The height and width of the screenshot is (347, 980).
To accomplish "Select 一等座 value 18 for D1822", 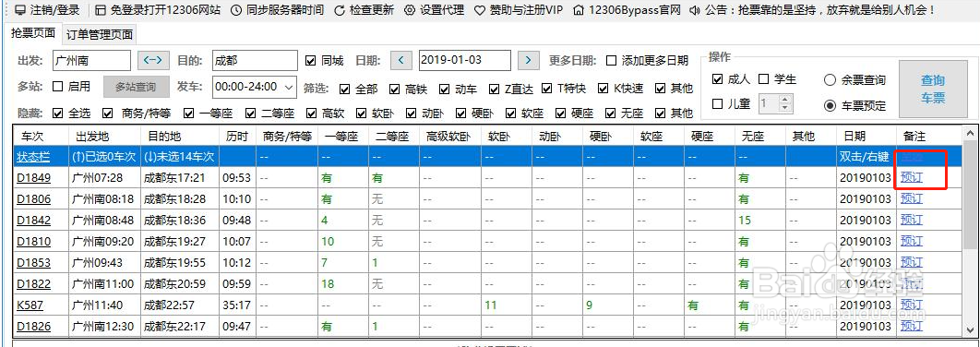I will click(x=342, y=284).
